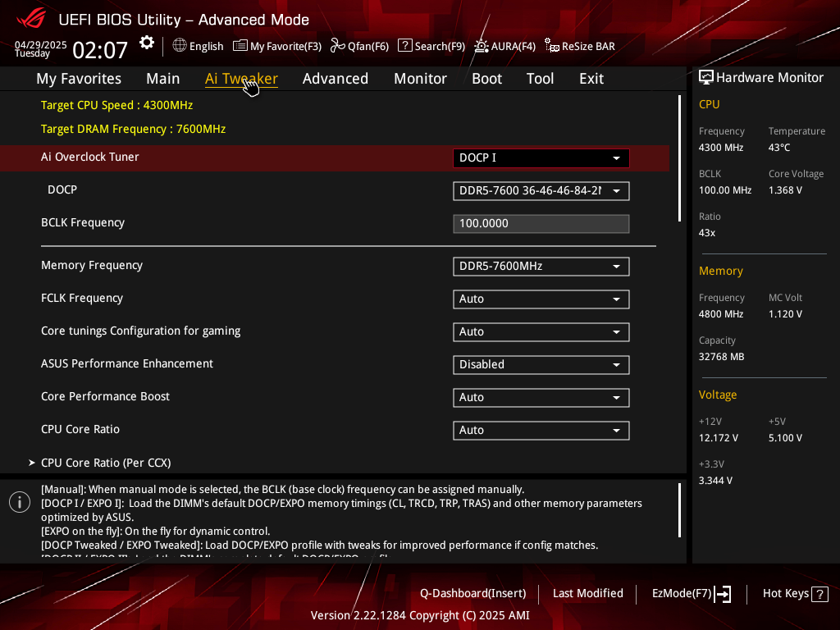
Task: Show Last Modified settings
Action: click(x=587, y=594)
